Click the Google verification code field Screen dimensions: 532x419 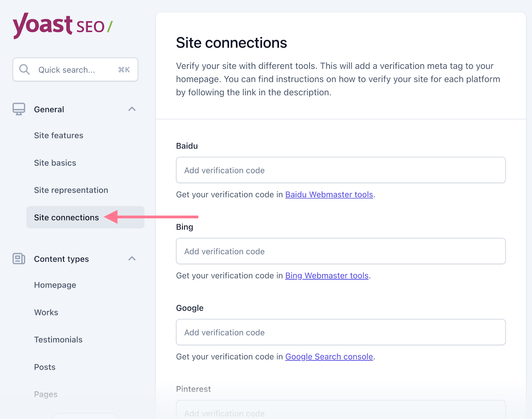pos(341,332)
